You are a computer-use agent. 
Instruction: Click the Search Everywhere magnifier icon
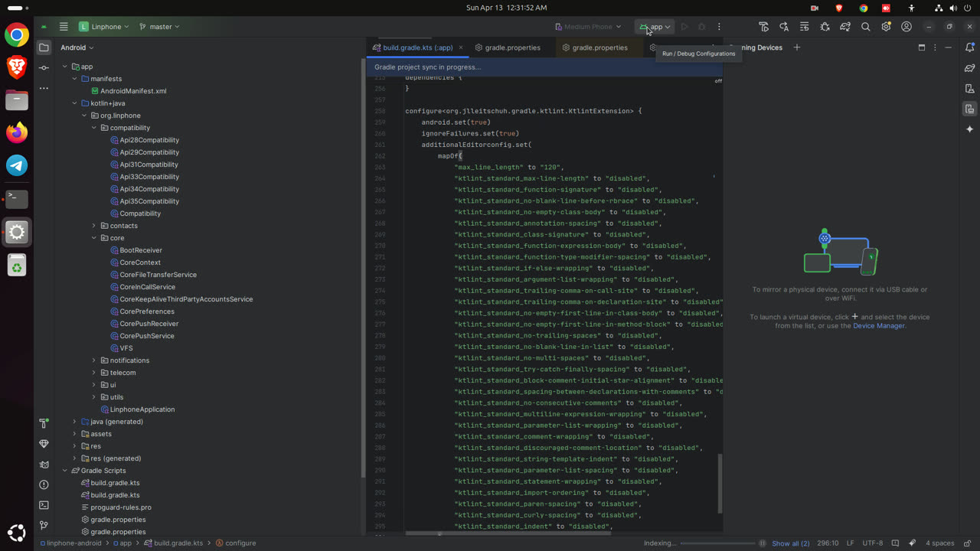[x=865, y=27]
